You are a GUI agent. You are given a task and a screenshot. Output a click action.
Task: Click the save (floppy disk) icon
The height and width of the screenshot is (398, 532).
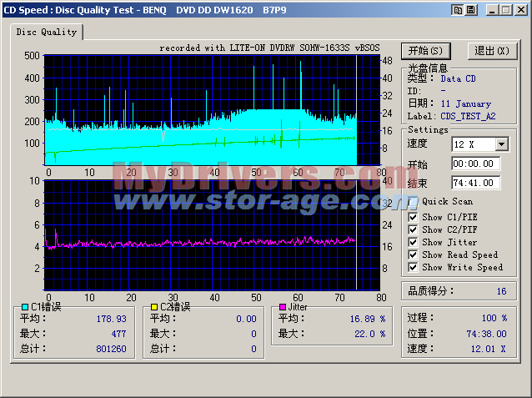[471, 9]
